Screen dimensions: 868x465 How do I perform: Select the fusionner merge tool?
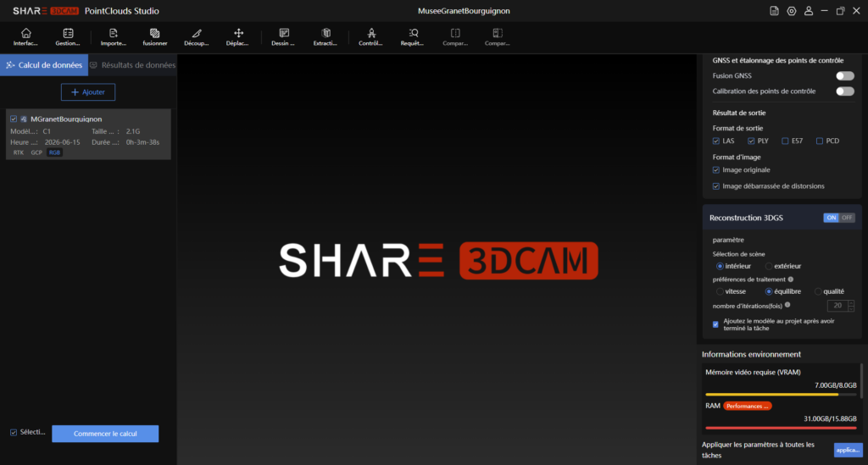pyautogui.click(x=155, y=37)
